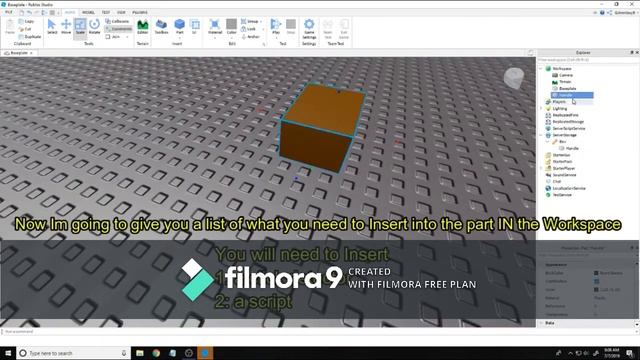640x360 pixels.
Task: Select the Handle under Box
Action: click(x=569, y=148)
